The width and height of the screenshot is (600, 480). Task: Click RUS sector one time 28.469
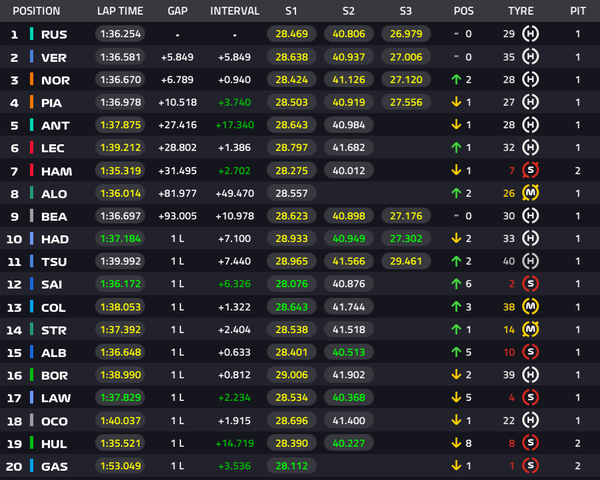click(x=292, y=34)
